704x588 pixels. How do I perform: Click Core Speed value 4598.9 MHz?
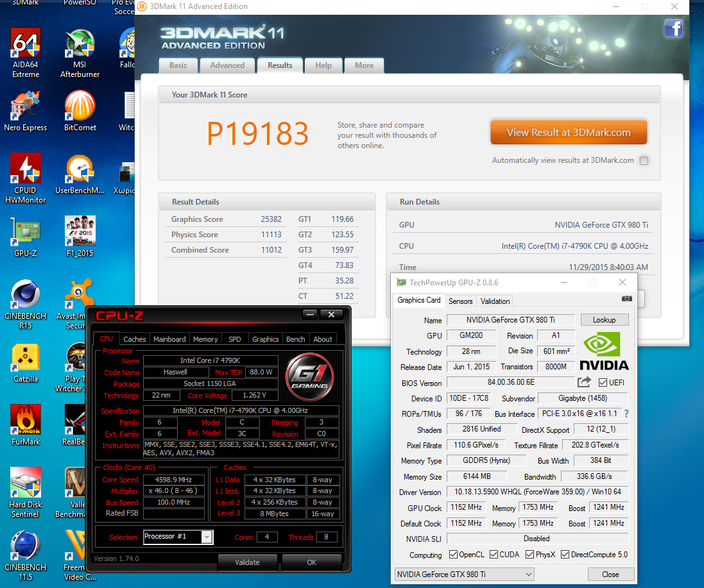point(173,480)
